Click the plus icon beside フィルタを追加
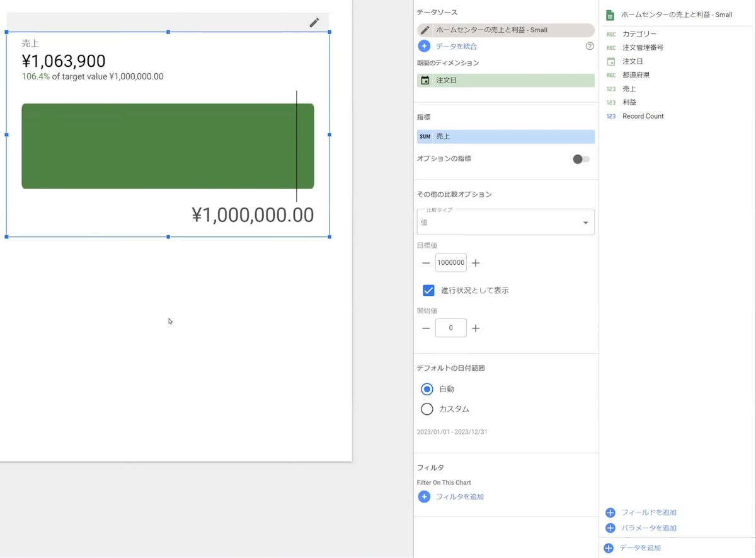Viewport: 756px width, 558px height. coord(424,497)
